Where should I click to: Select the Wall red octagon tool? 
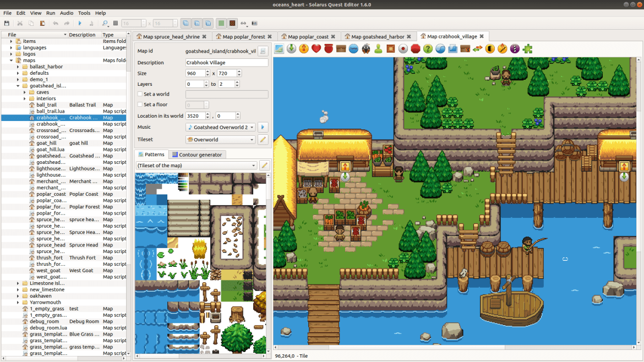coord(415,49)
